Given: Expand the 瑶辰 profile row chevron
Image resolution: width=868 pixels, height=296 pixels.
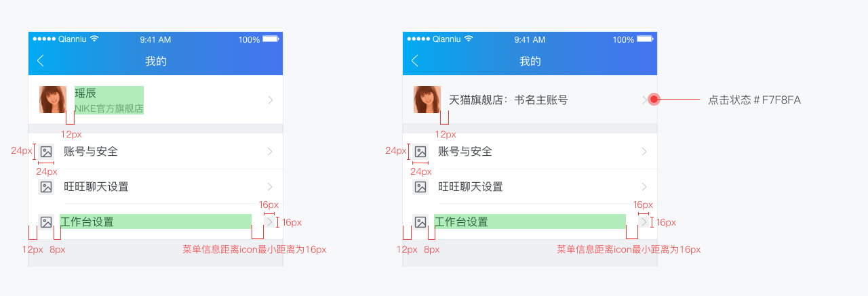Looking at the screenshot, I should pos(270,100).
